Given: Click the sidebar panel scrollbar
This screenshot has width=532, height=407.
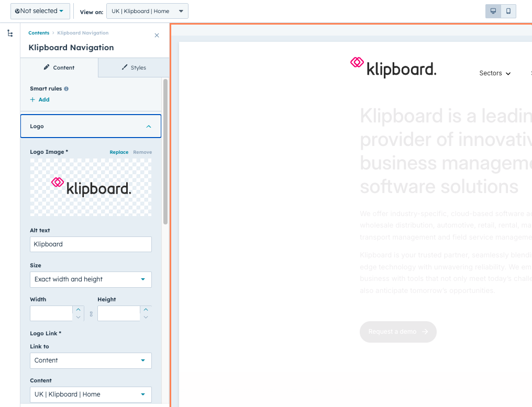Looking at the screenshot, I should (x=165, y=152).
